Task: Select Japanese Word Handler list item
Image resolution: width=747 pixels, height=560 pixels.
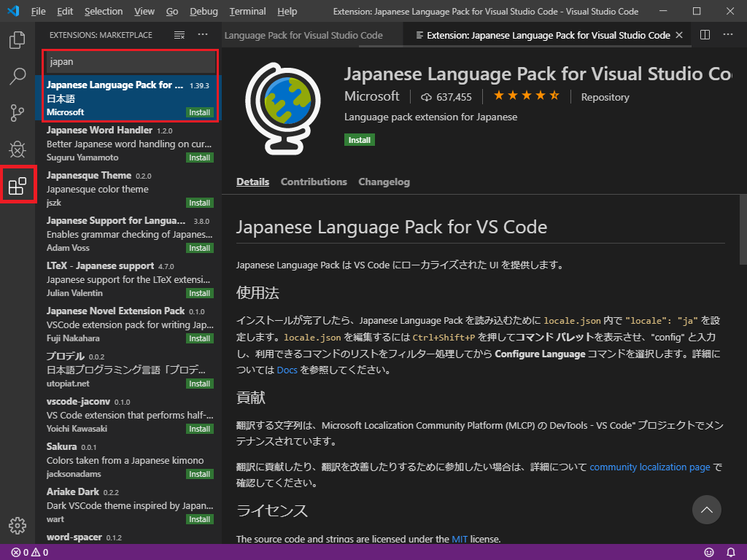Action: [128, 144]
